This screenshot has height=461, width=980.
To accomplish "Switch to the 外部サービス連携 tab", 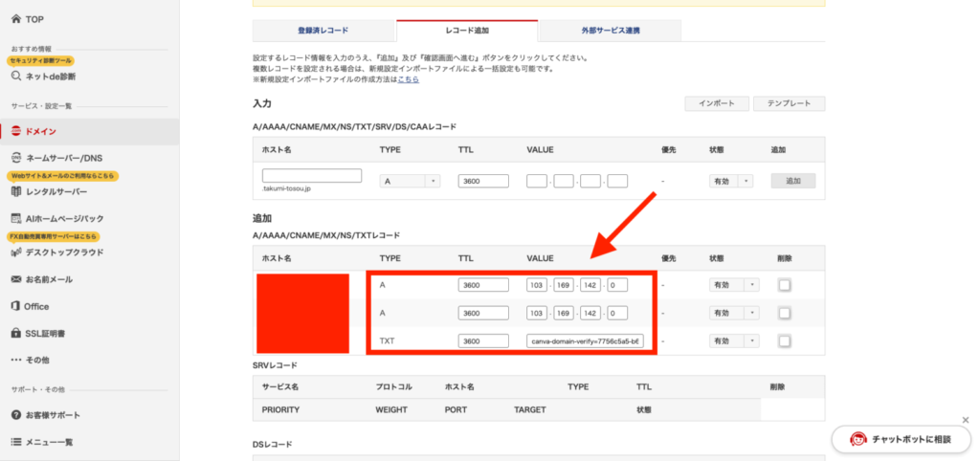I will pos(610,32).
